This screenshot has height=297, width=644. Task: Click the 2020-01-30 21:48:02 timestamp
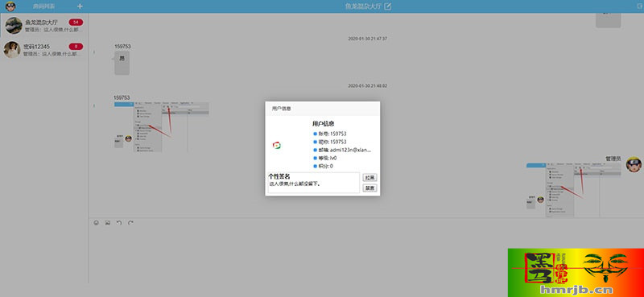(367, 86)
